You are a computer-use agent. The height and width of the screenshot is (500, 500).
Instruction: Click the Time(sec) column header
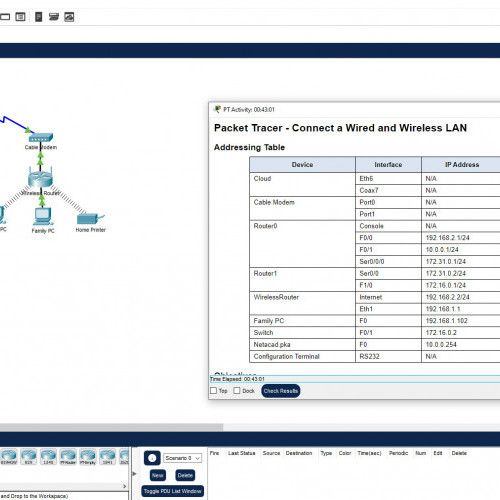coord(369,453)
